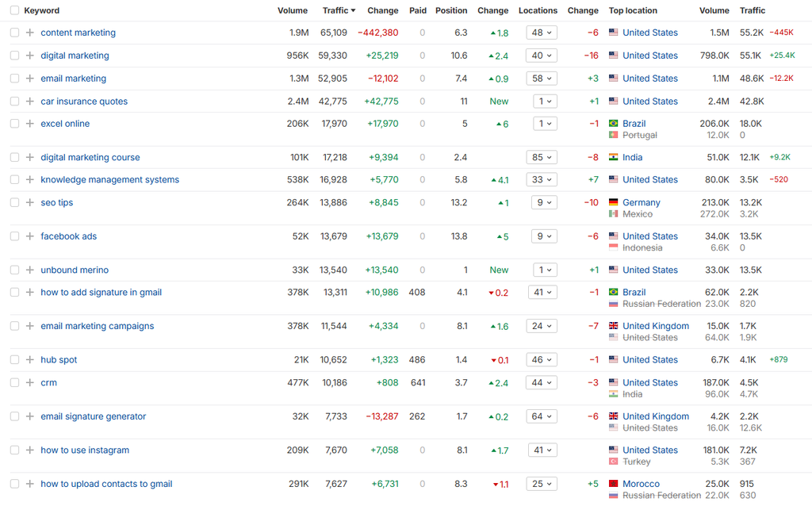Open the unbound merino keyword link
812x506 pixels.
tap(75, 270)
